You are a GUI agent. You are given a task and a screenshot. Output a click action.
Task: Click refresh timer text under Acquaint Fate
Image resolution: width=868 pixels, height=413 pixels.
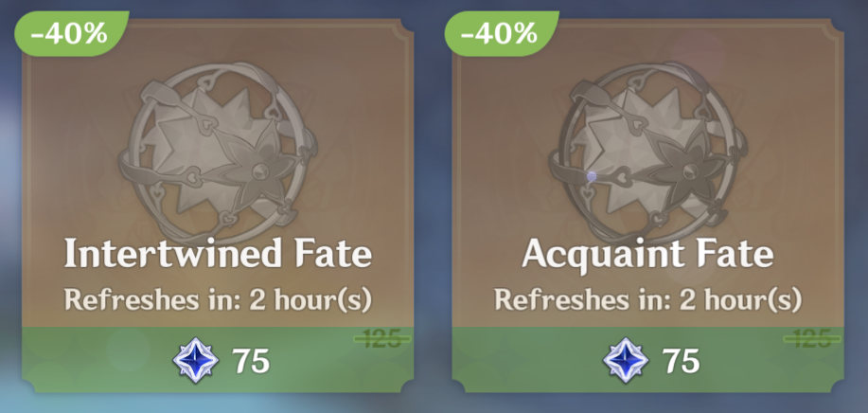(647, 300)
